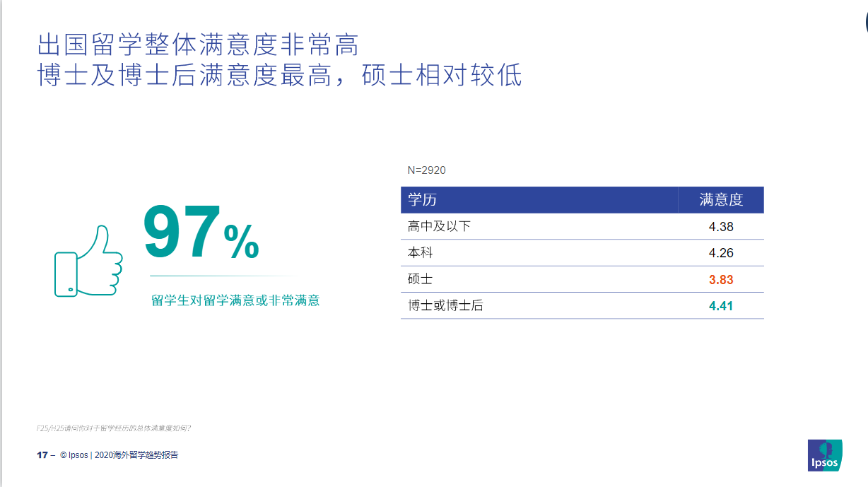
Task: Select the 高中及以下 row label
Action: point(439,227)
